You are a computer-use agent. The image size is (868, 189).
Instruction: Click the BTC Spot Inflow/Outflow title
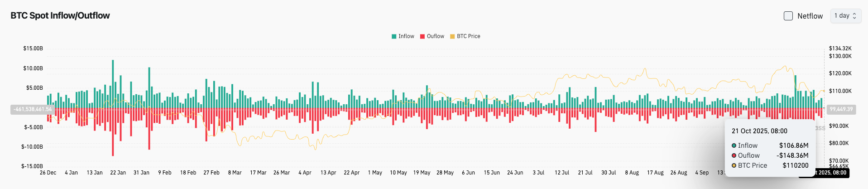pyautogui.click(x=60, y=15)
